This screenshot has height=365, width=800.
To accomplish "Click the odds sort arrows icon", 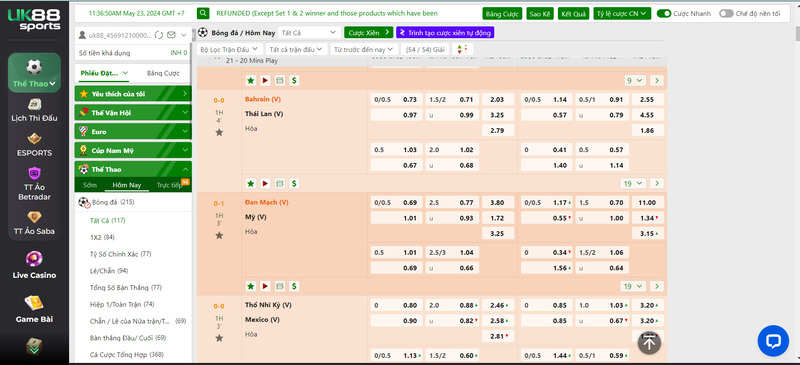I will [x=462, y=50].
